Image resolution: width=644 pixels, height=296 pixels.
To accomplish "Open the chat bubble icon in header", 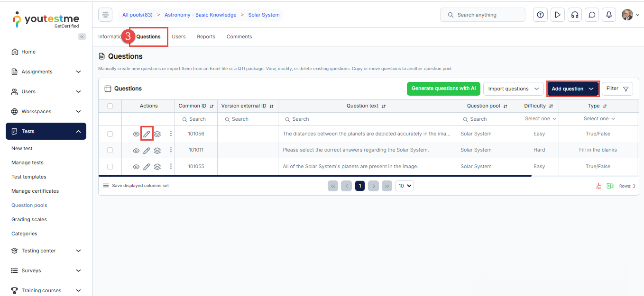I will pos(592,15).
